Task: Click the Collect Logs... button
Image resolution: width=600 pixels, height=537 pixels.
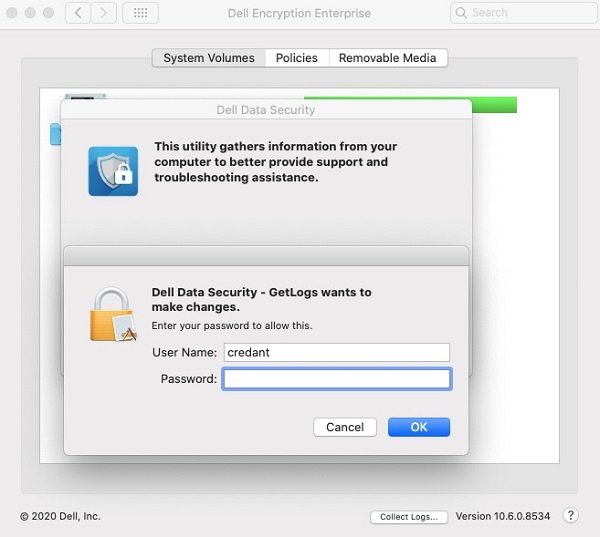Action: pyautogui.click(x=409, y=517)
